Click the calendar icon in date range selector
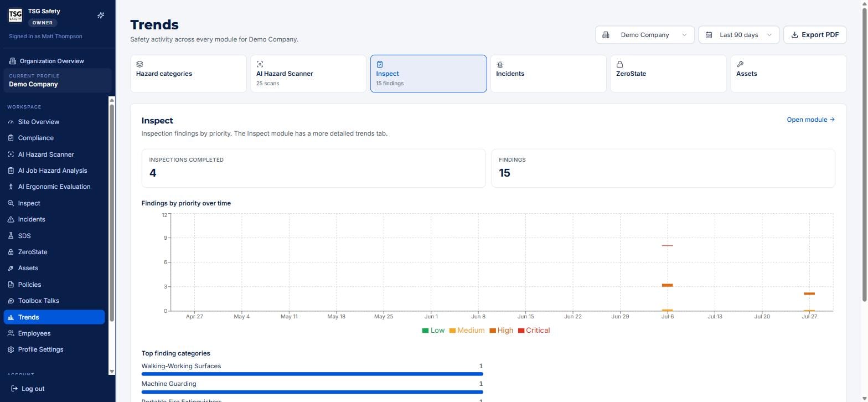The image size is (868, 402). (x=709, y=35)
